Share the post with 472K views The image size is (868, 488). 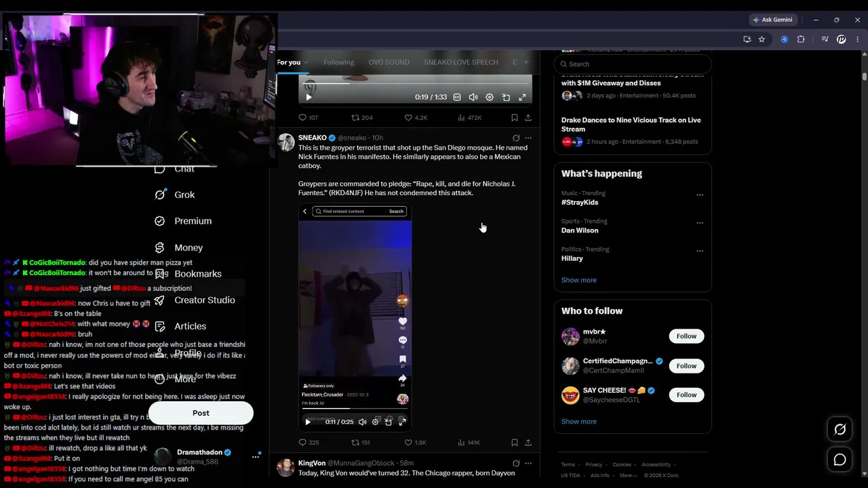pyautogui.click(x=528, y=117)
